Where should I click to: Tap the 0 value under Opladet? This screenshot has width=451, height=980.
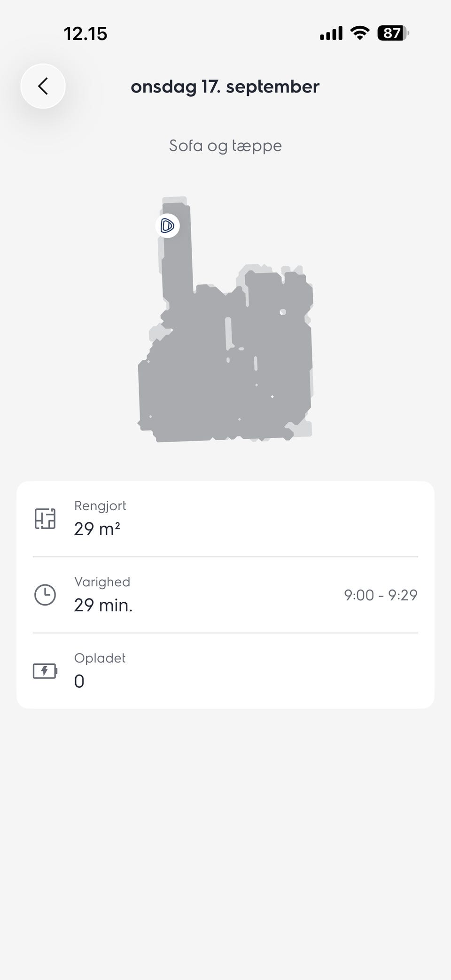coord(79,681)
